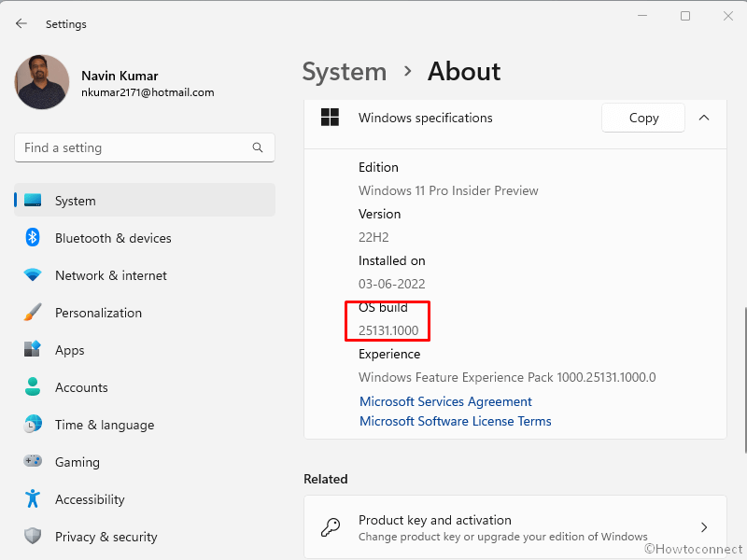Click the Windows Feature Experience Pack value
The width and height of the screenshot is (747, 560).
tap(507, 377)
